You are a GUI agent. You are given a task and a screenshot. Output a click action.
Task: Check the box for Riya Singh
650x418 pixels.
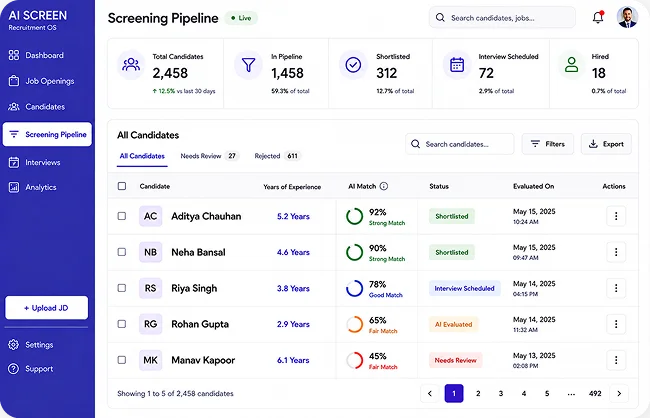(122, 288)
